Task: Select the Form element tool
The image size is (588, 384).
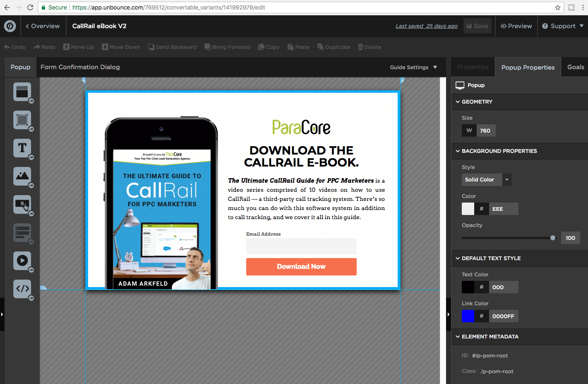Action: point(22,233)
